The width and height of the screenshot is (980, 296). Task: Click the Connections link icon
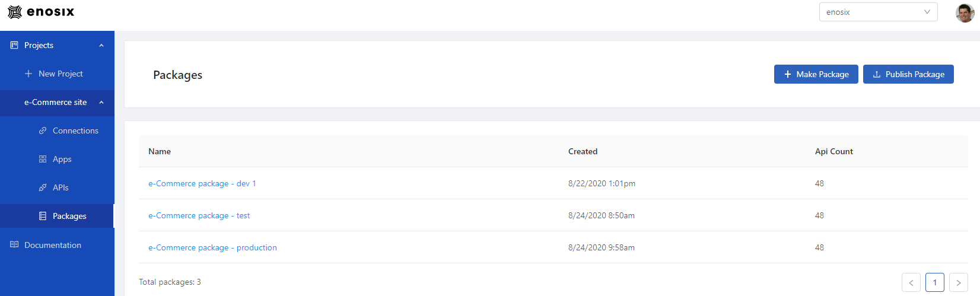[x=43, y=131]
